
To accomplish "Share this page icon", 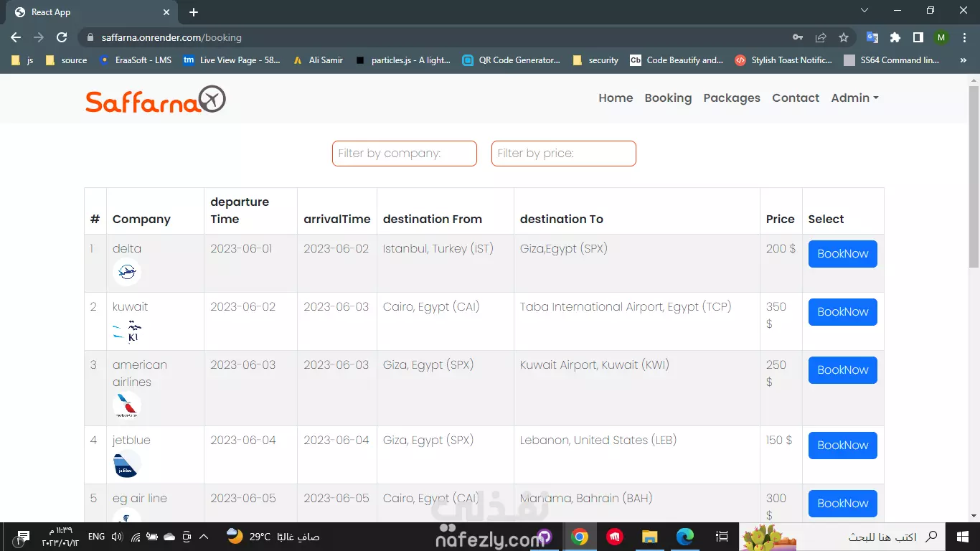I will (821, 37).
